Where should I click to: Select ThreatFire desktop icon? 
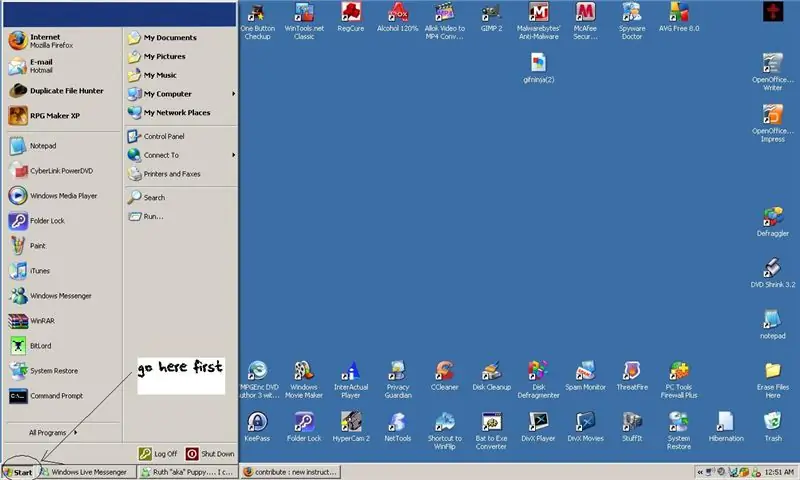632,375
